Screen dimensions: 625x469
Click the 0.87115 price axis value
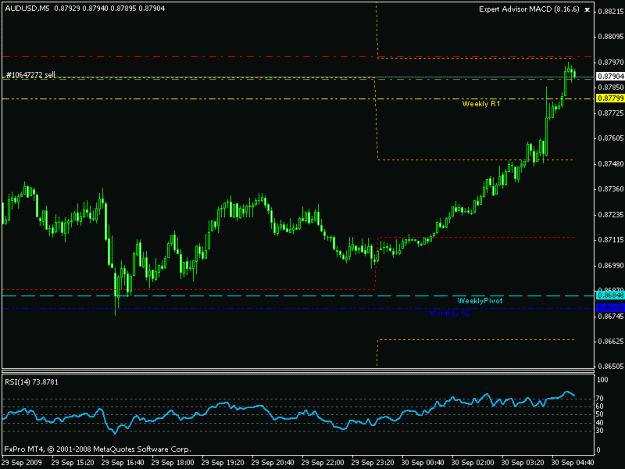pyautogui.click(x=611, y=240)
